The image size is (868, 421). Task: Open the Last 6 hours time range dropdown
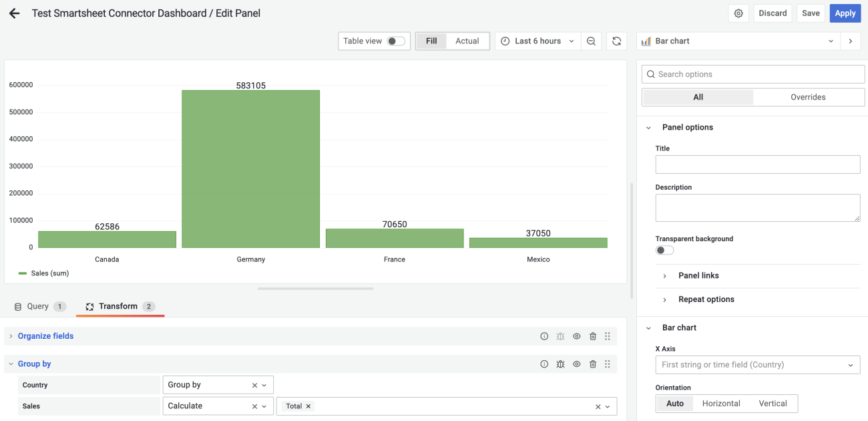[x=537, y=41]
